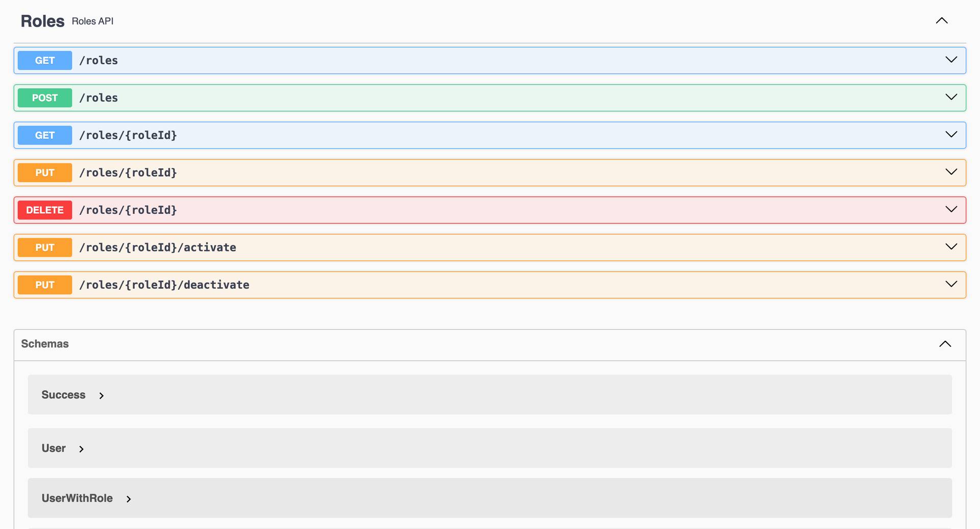Expand the GET /roles operation arrow
Screen dimensions: 980x529
tap(951, 60)
